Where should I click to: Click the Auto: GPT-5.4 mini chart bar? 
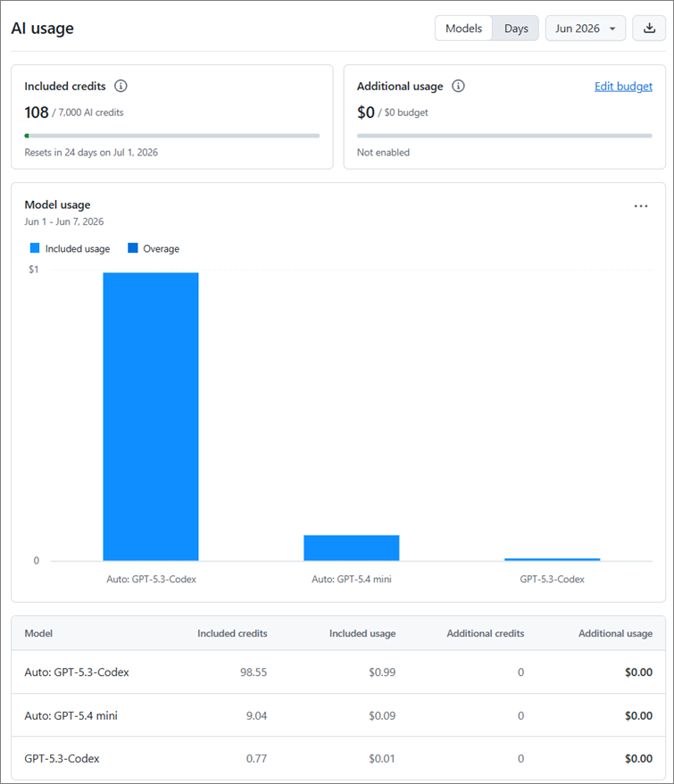[352, 547]
